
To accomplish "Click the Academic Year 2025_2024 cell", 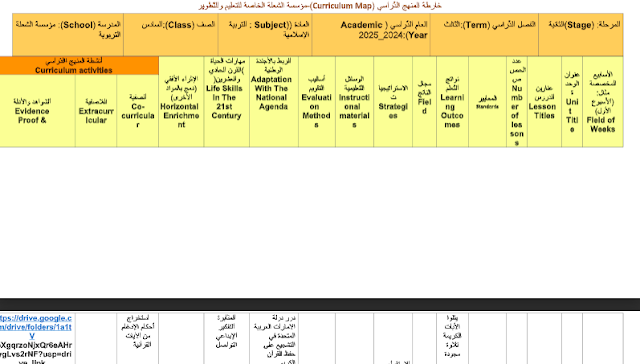I will tap(371, 35).
